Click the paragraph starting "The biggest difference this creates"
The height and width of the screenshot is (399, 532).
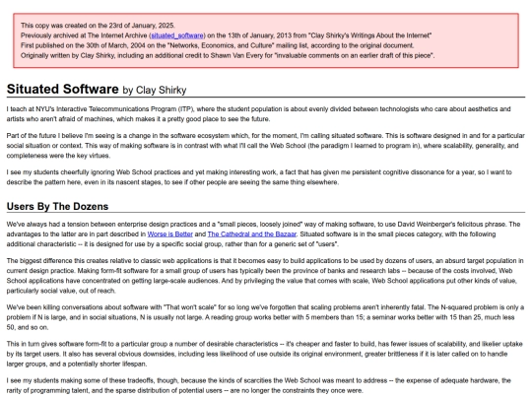266,276
